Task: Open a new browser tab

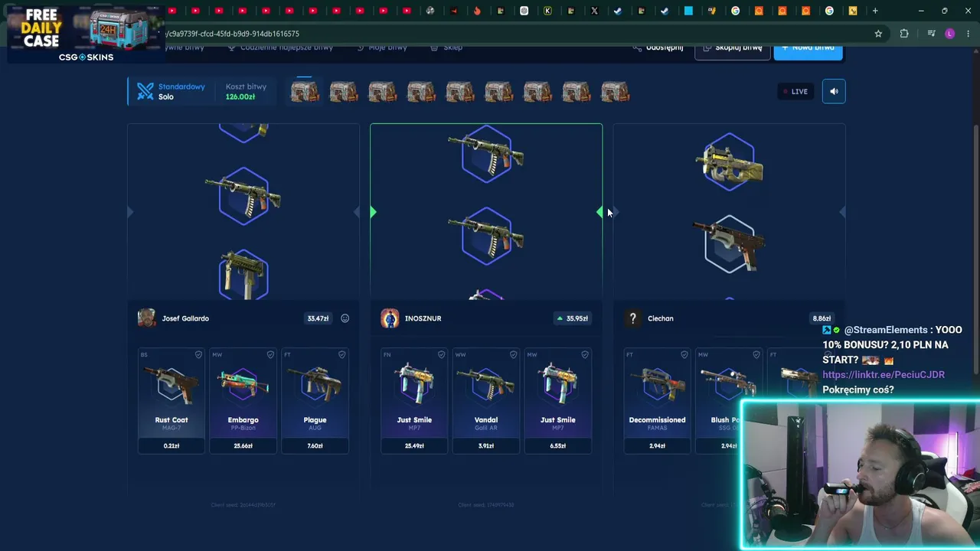Action: tap(875, 11)
